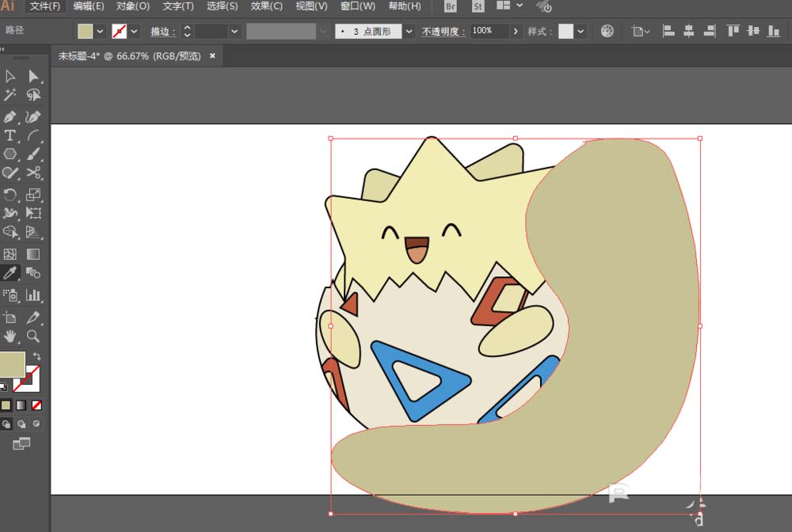Select the Column Graph tool
Image resolution: width=792 pixels, height=532 pixels.
(33, 295)
